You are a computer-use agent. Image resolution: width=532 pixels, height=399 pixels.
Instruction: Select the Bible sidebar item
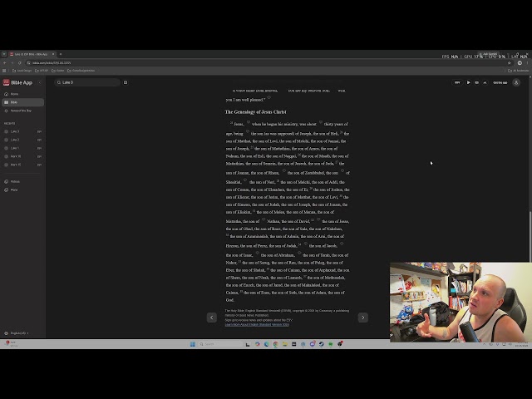pyautogui.click(x=22, y=102)
